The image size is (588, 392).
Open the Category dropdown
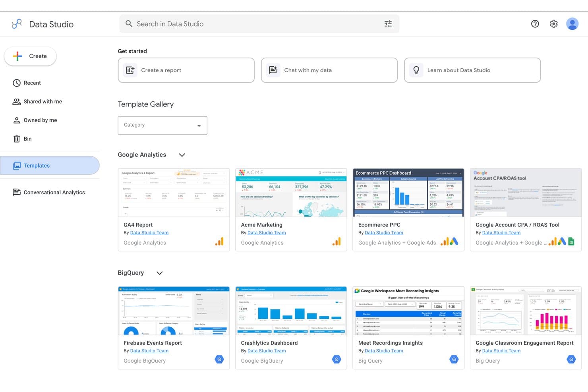[x=162, y=126]
